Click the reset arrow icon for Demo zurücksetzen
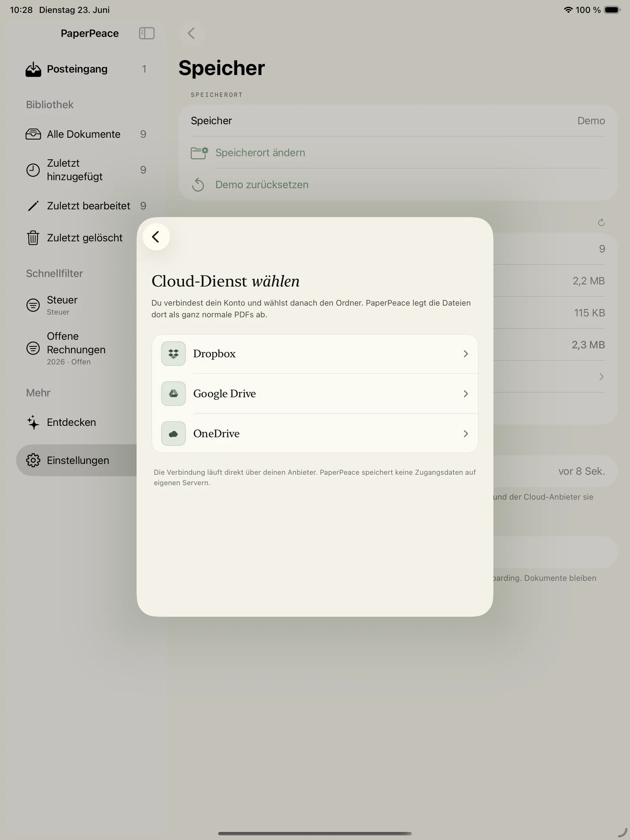The image size is (630, 840). point(198,185)
